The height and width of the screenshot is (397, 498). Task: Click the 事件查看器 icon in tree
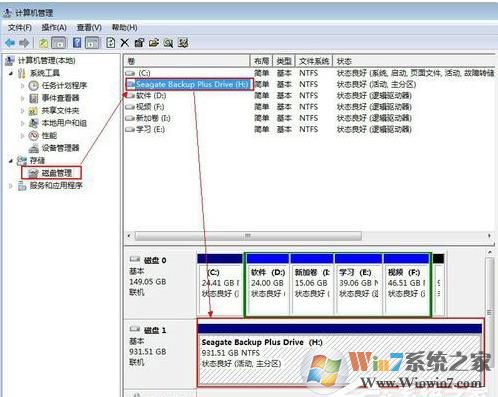point(33,98)
